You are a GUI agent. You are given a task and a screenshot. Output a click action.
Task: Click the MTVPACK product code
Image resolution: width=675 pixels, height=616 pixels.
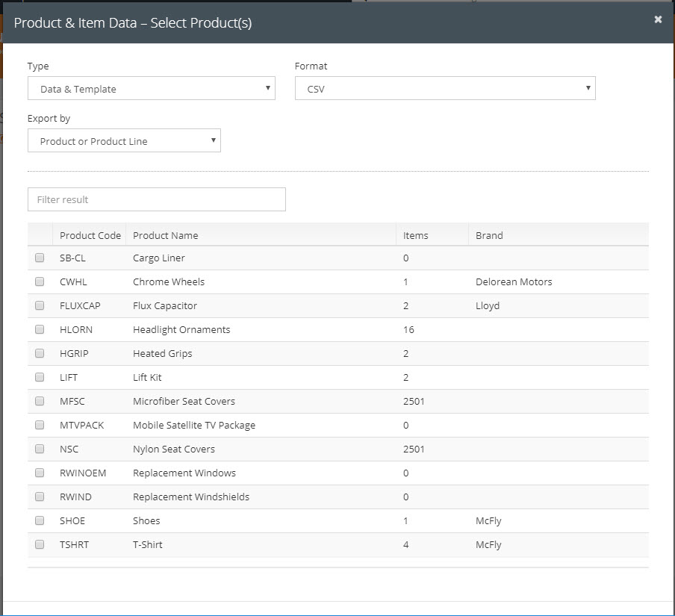82,425
